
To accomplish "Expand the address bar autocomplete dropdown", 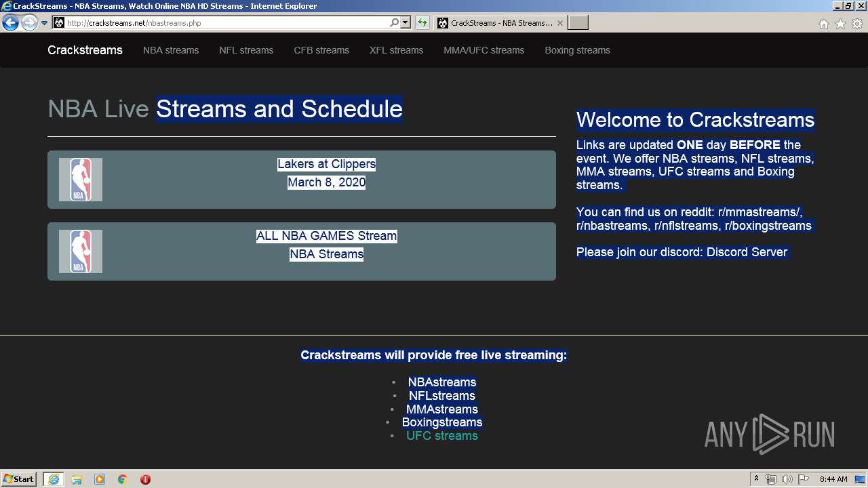I will 406,23.
